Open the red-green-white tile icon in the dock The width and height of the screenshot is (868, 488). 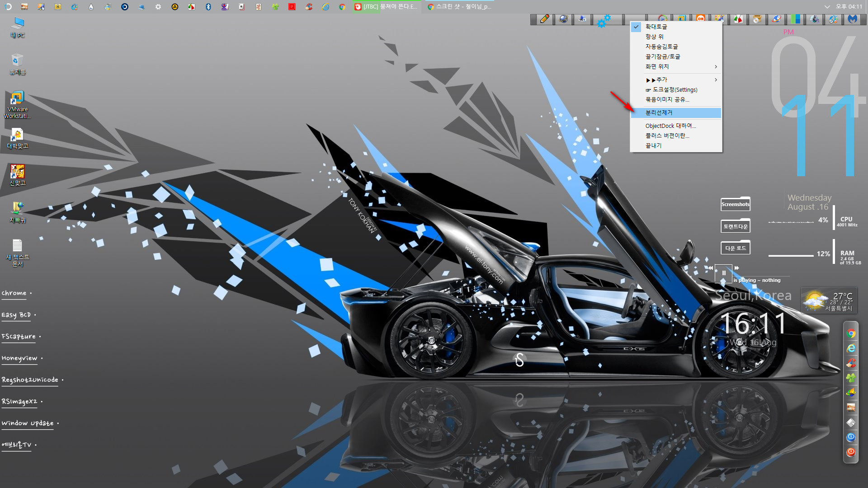pyautogui.click(x=738, y=19)
